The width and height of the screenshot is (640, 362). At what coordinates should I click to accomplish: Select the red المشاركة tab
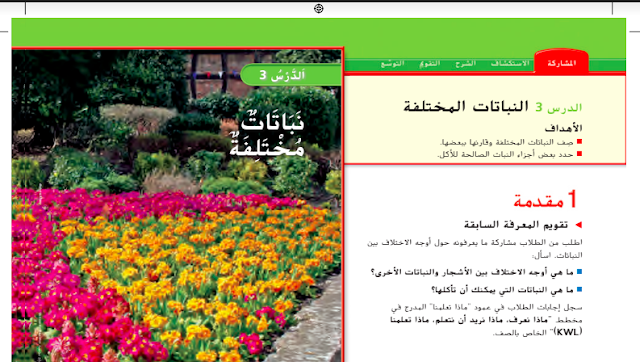(x=561, y=63)
